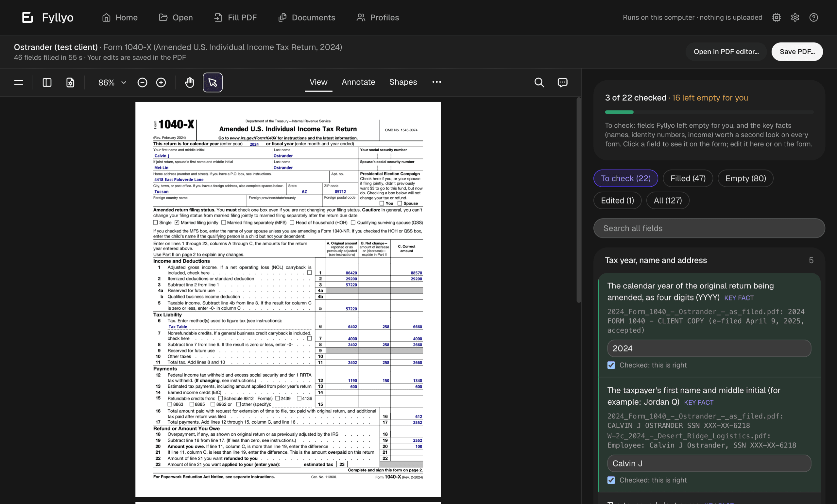Image resolution: width=837 pixels, height=504 pixels.
Task: Go to the Documents section
Action: click(306, 17)
